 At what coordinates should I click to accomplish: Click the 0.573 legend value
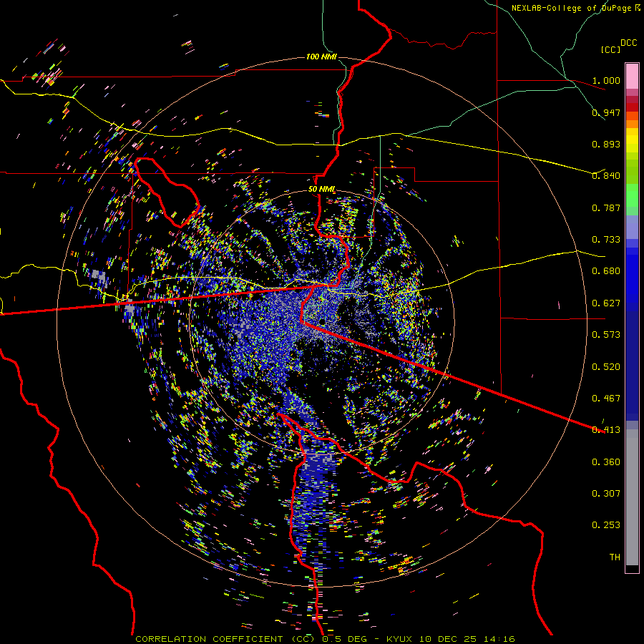point(606,335)
